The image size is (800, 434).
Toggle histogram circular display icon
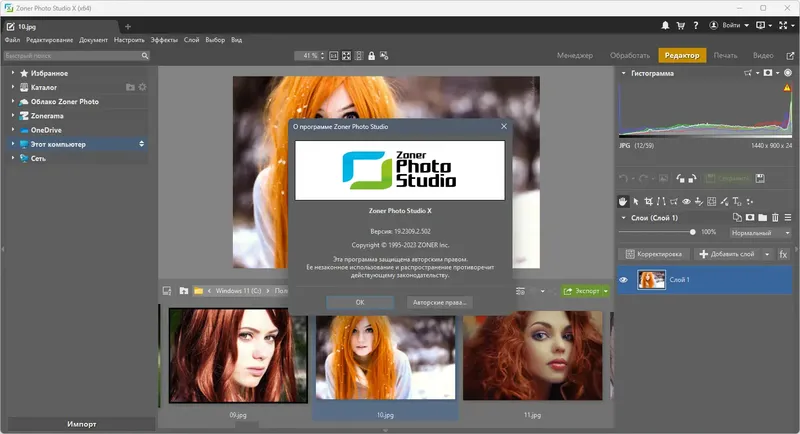point(788,73)
